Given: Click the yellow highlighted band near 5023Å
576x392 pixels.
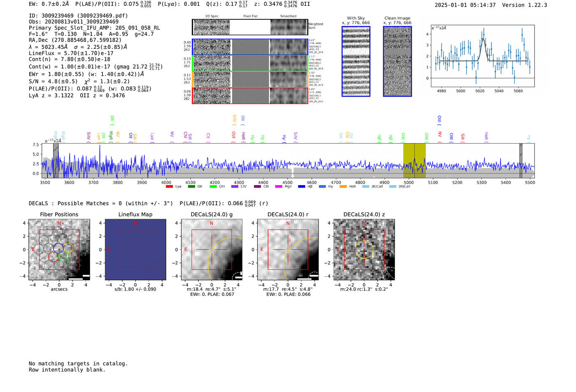Looking at the screenshot, I should [x=414, y=160].
